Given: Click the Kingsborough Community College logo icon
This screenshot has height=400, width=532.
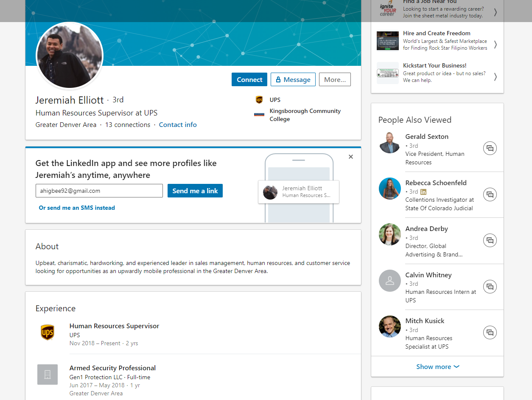Looking at the screenshot, I should (259, 115).
